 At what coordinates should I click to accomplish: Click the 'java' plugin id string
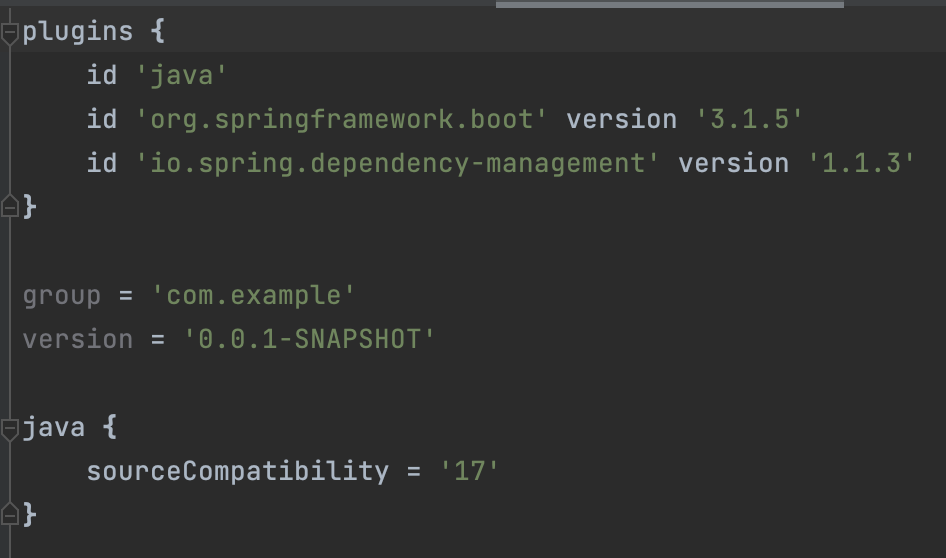(182, 76)
